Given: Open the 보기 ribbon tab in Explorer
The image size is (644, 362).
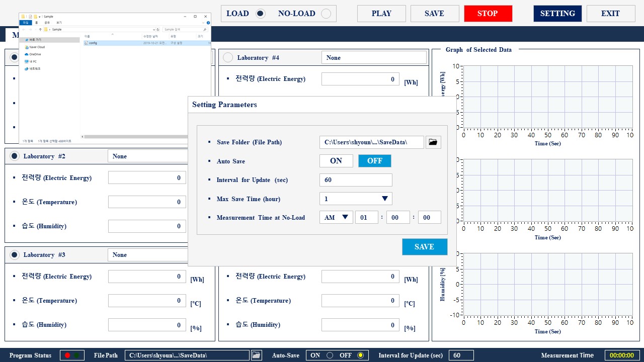Looking at the screenshot, I should tap(59, 23).
